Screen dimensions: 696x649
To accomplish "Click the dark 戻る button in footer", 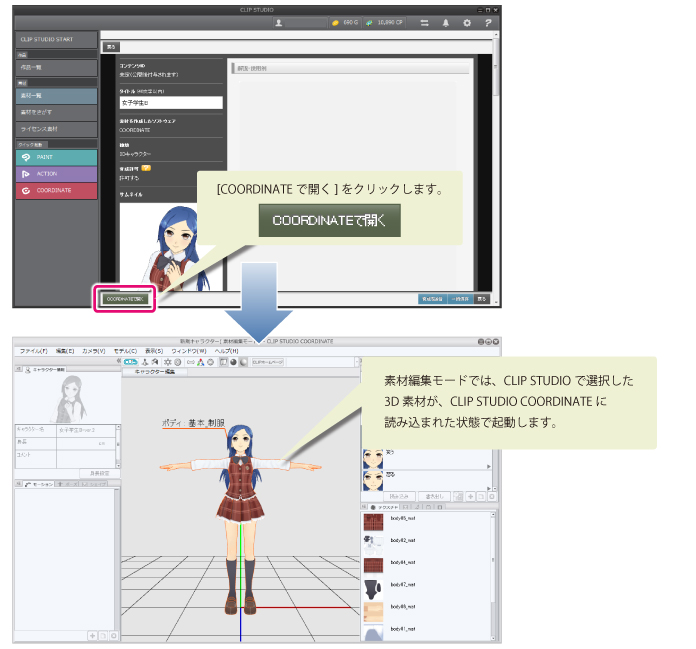I will (482, 299).
